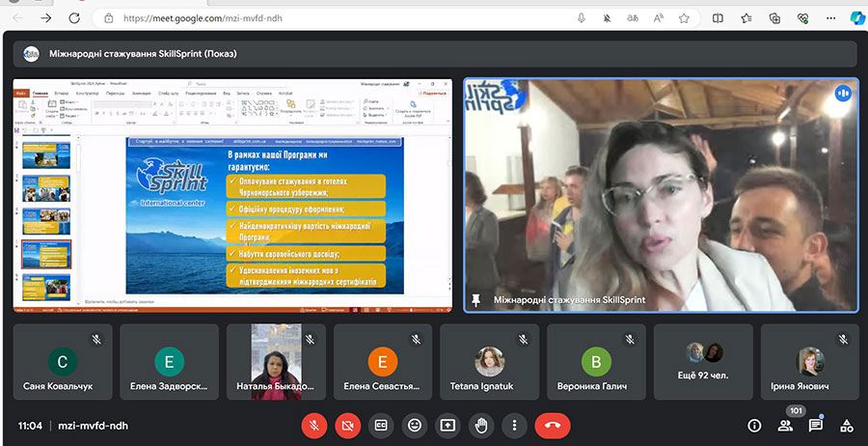Reload the page in browser

coord(74,17)
